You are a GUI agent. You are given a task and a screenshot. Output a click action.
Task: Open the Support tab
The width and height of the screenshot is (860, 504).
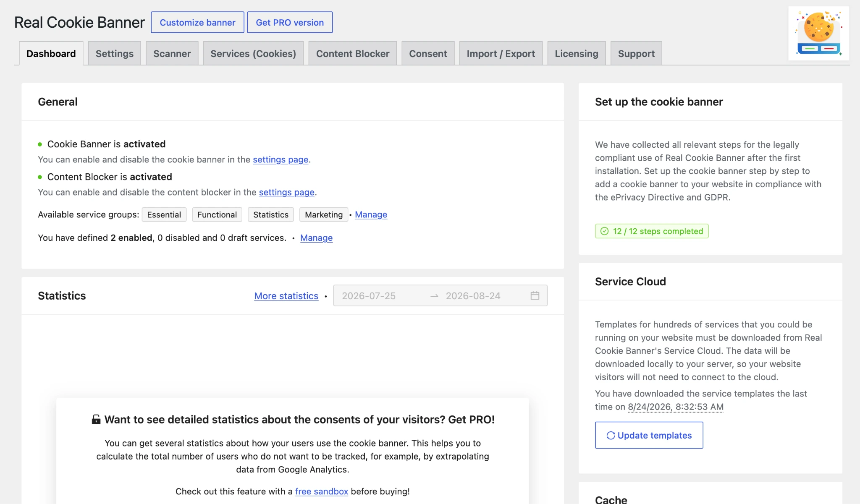[636, 53]
